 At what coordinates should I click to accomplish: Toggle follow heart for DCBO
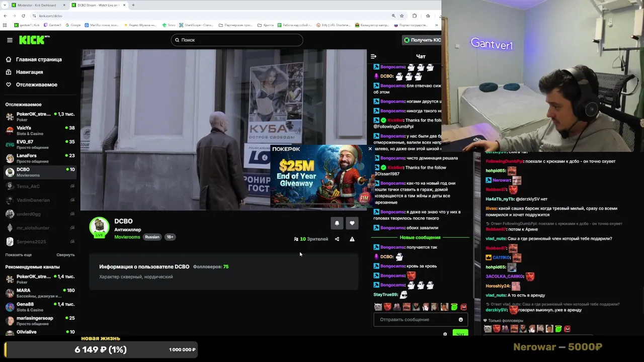click(x=352, y=223)
